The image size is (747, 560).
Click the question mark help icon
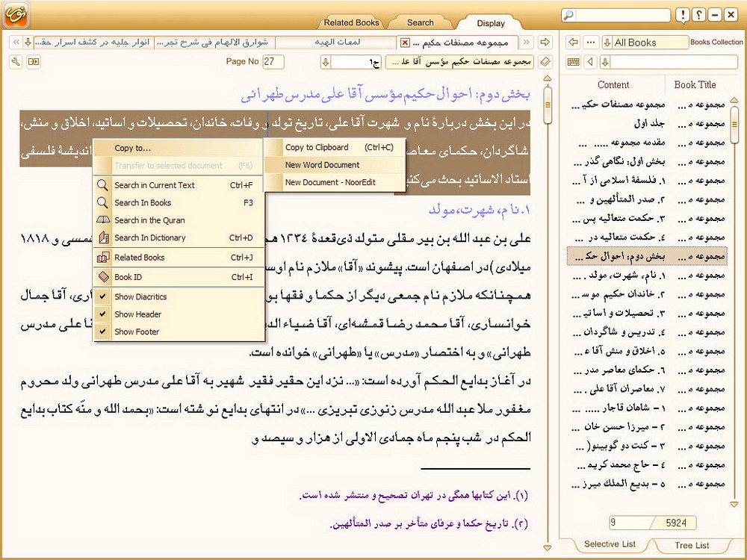(698, 16)
